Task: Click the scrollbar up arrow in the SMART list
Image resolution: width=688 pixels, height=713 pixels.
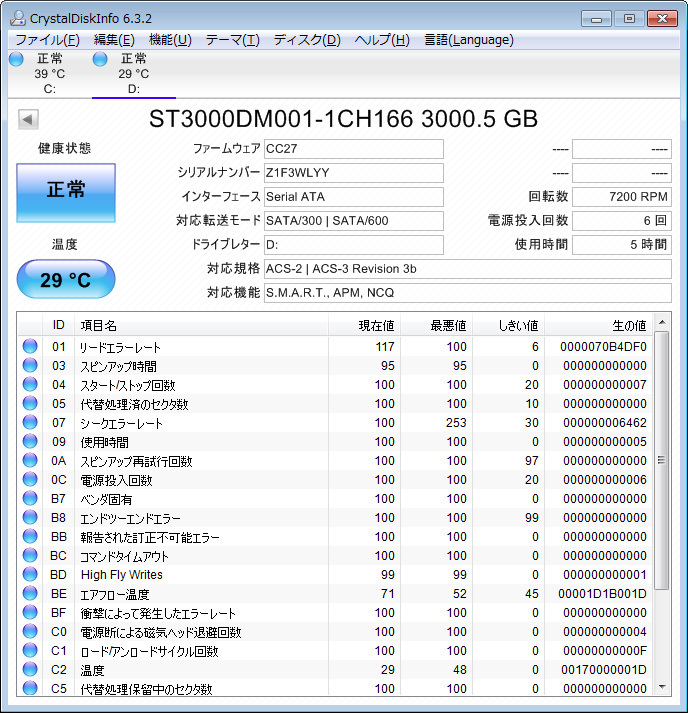Action: [660, 324]
